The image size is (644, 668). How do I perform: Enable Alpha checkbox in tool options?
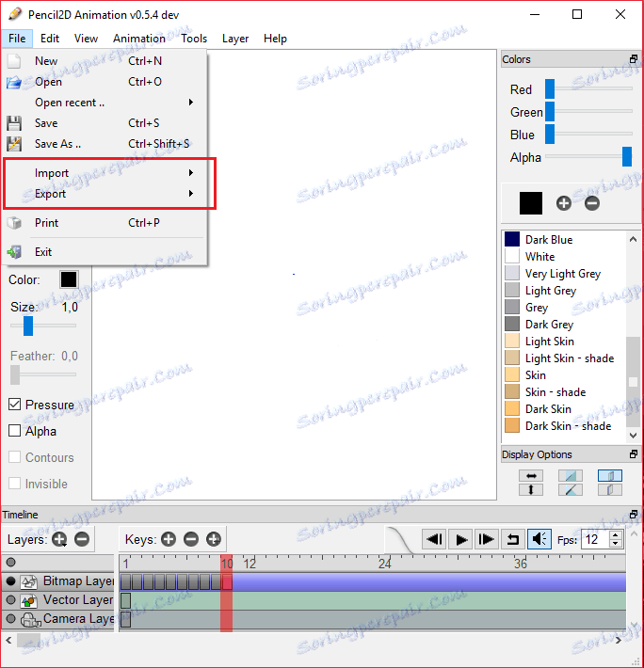(x=14, y=431)
